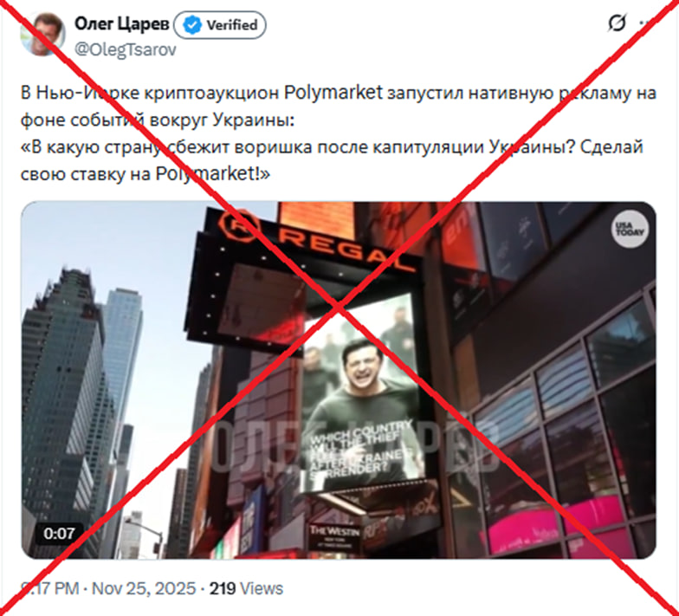
Task: Click the 219 Views counter
Action: (x=246, y=588)
